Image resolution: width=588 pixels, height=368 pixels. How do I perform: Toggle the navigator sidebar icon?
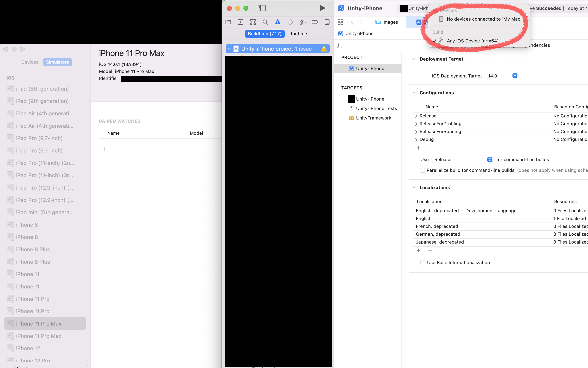point(261,8)
